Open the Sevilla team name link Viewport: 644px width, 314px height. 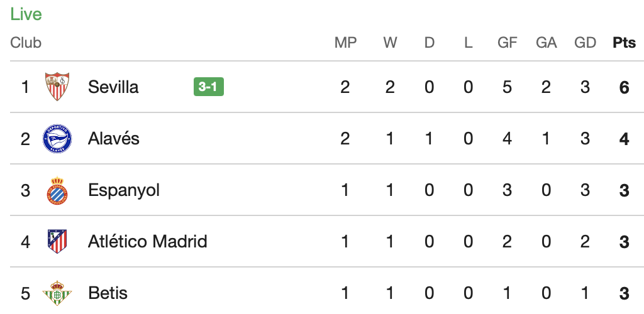pyautogui.click(x=113, y=87)
